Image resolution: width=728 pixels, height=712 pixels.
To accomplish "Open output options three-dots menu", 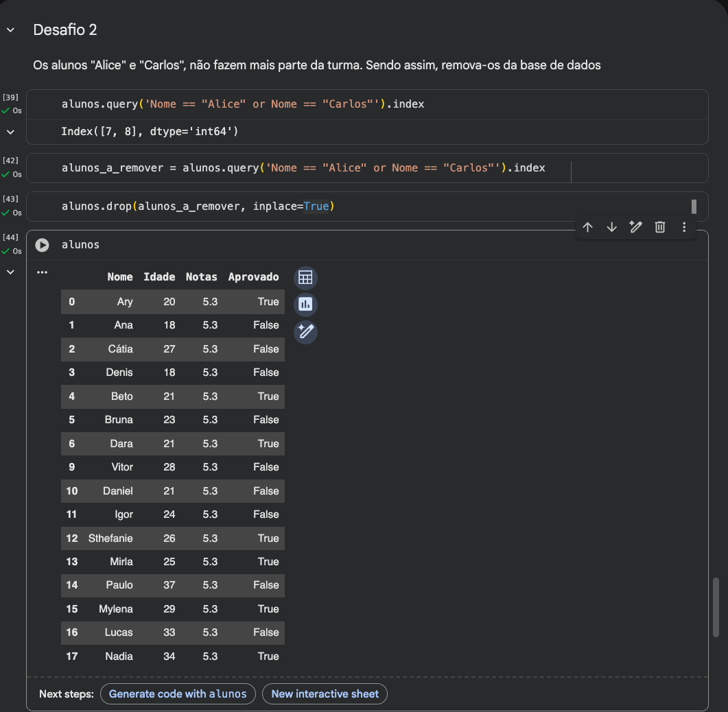I will [43, 272].
